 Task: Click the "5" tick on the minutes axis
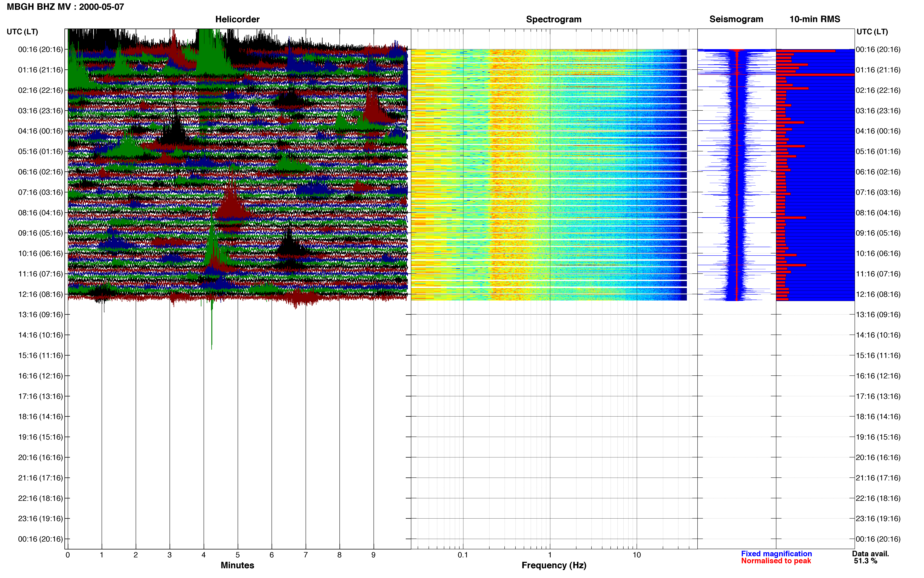(237, 555)
